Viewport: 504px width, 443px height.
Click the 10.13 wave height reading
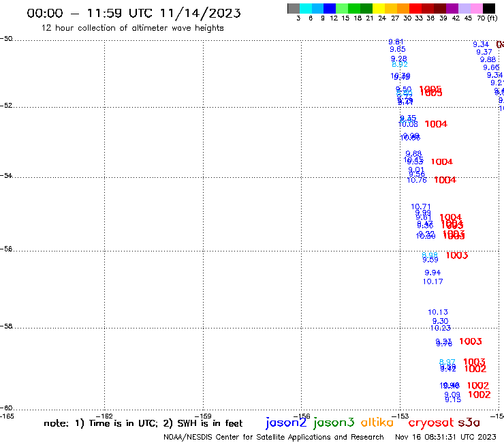438,312
